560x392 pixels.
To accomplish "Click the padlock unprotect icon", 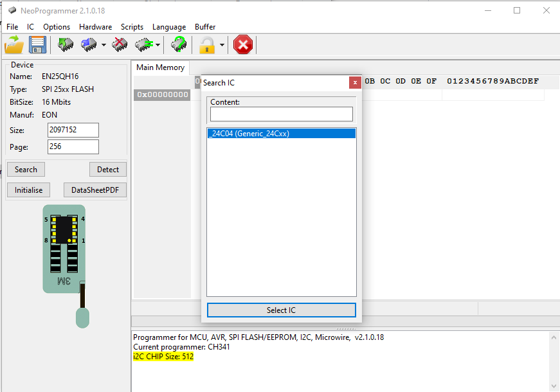I will click(207, 45).
